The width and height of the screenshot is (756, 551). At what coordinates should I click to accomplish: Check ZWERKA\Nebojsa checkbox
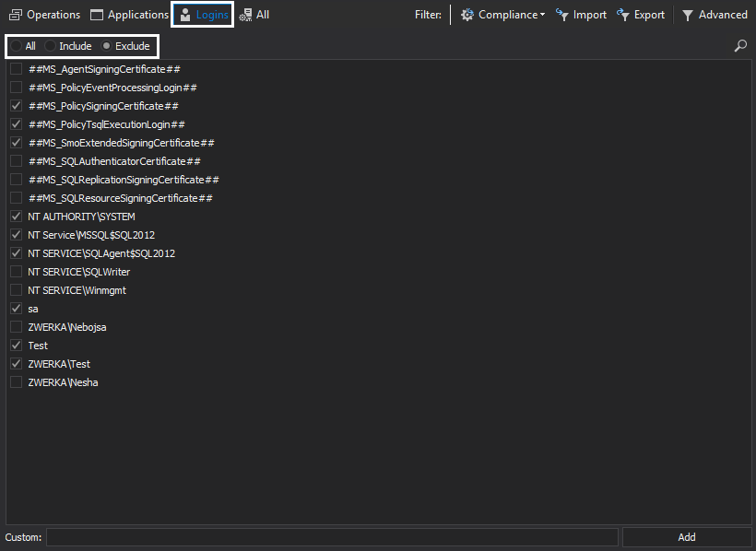pyautogui.click(x=17, y=327)
